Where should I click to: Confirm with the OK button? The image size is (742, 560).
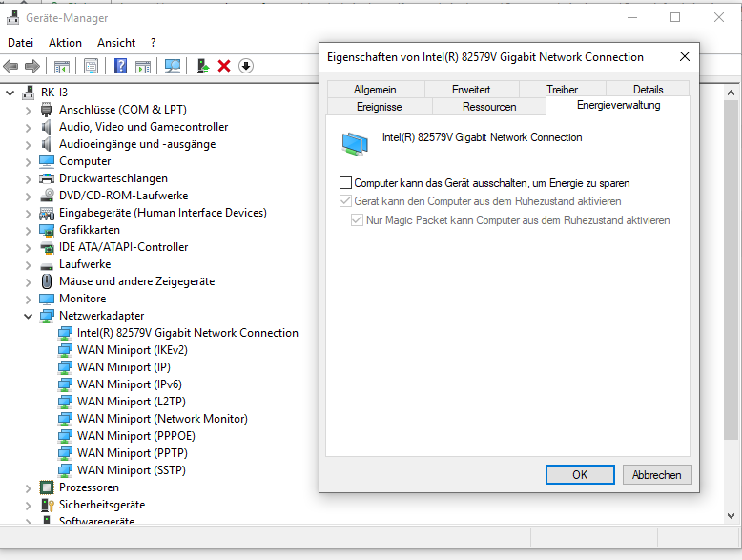[x=580, y=474]
